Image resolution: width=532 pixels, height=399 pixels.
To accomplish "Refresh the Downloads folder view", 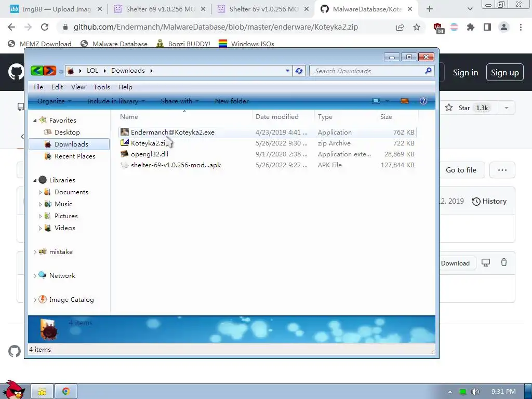I will (x=299, y=71).
